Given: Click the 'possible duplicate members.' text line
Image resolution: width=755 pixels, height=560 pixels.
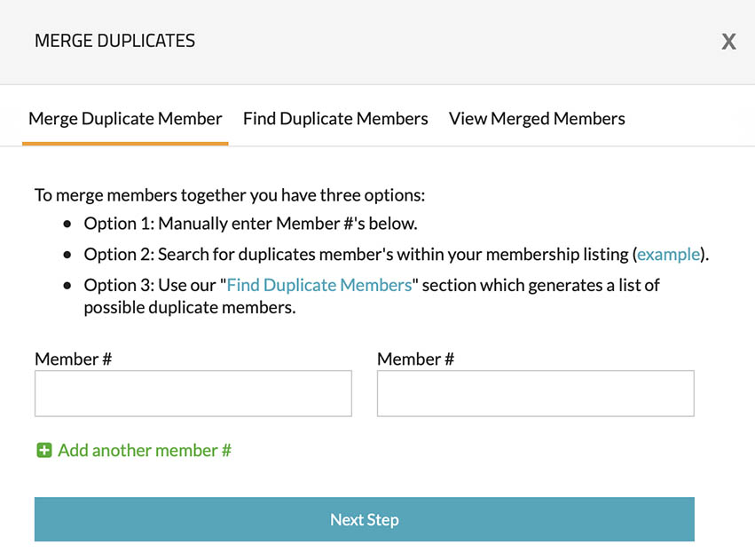Looking at the screenshot, I should pyautogui.click(x=189, y=308).
